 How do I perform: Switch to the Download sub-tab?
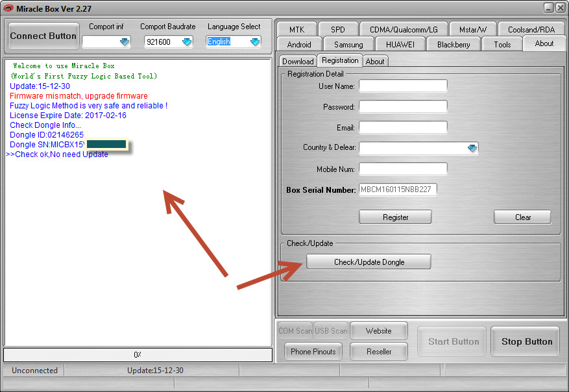(298, 62)
